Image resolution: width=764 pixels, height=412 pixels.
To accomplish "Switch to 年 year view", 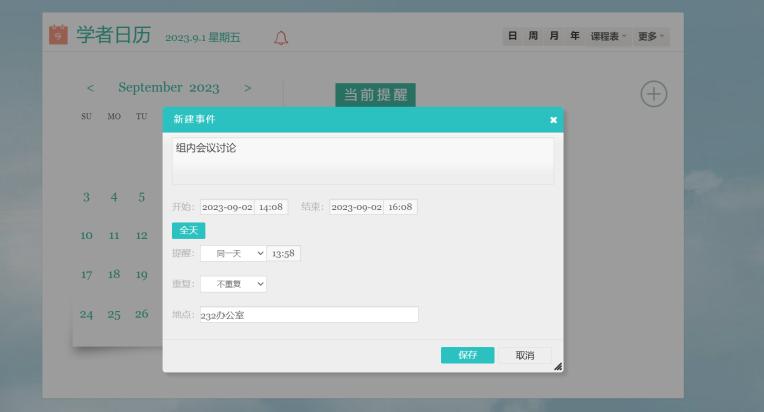I will click(x=574, y=37).
